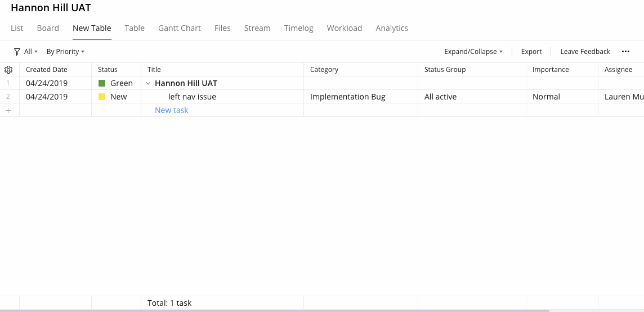Click the Title column header
This screenshot has width=644, height=312.
pos(222,70)
